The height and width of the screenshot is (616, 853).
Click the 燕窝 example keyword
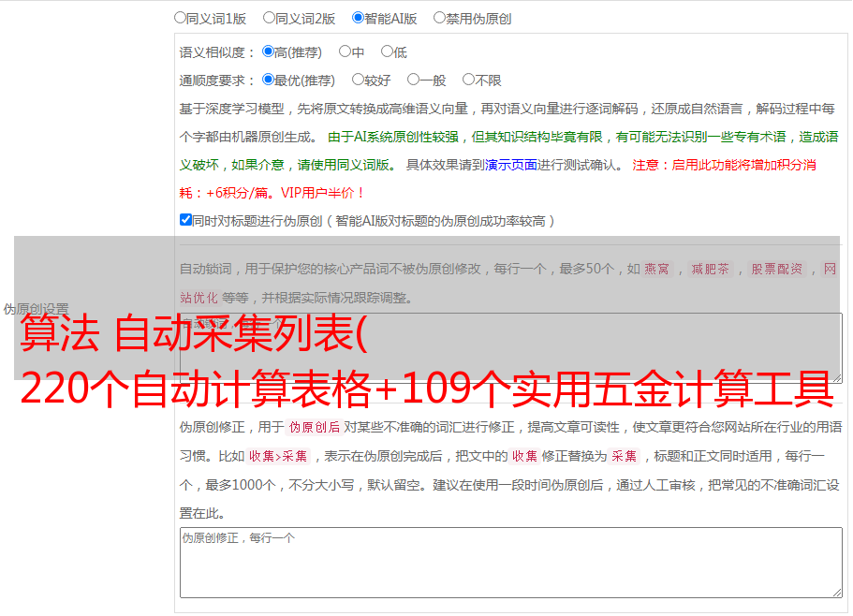[x=656, y=269]
